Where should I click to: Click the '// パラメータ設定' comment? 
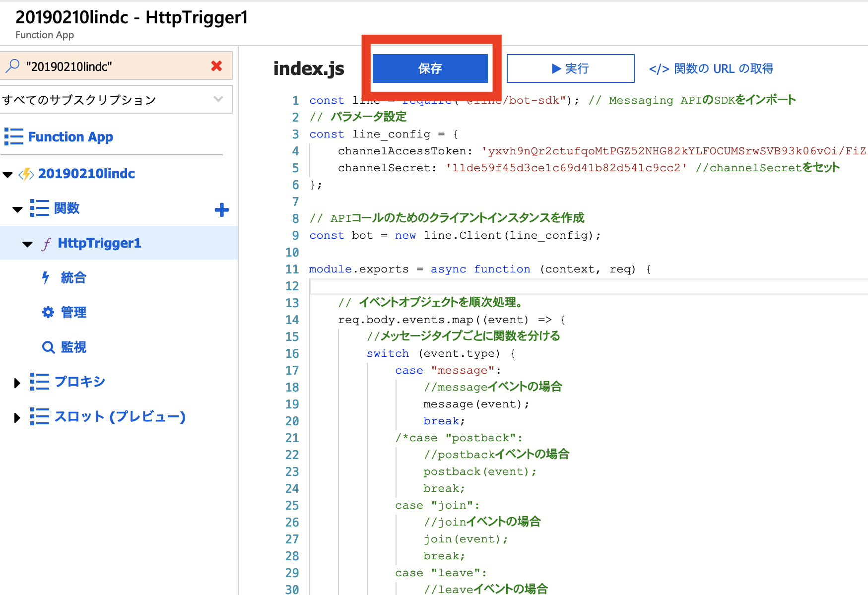(358, 117)
